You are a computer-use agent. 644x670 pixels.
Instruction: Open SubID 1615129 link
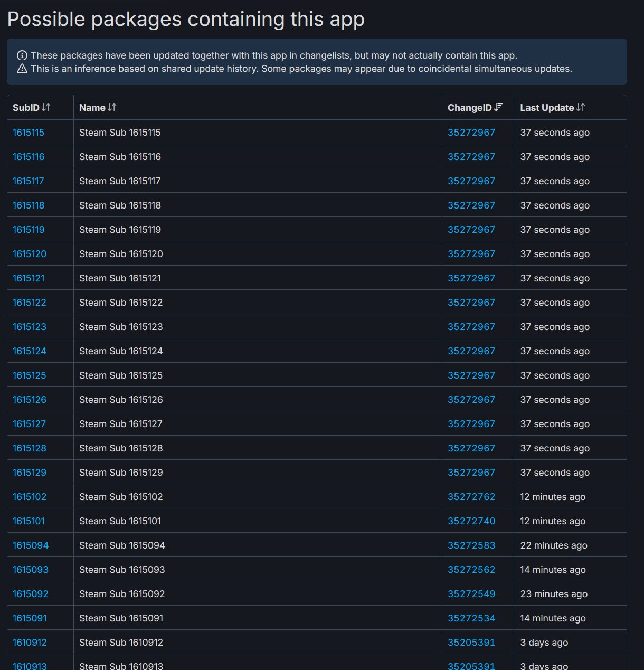click(x=30, y=473)
